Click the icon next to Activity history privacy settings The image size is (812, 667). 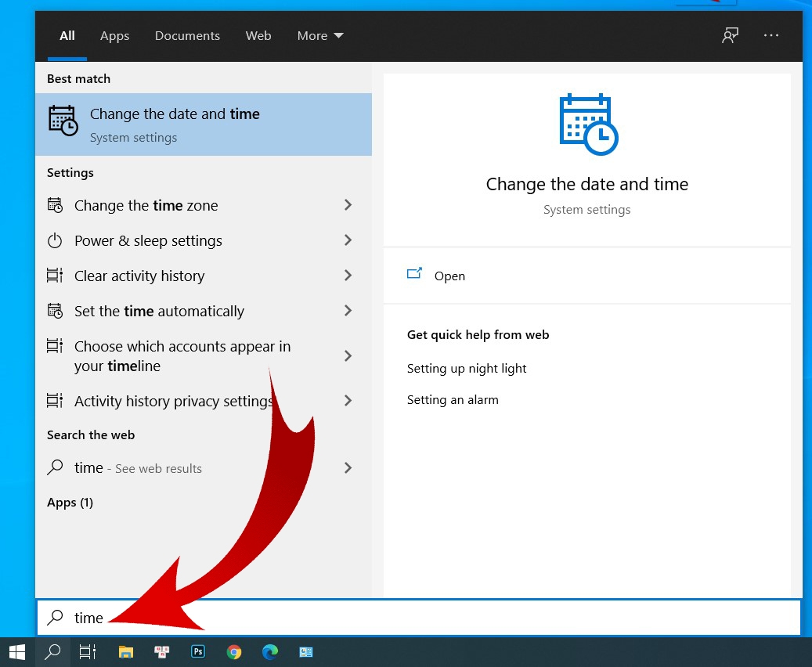55,400
